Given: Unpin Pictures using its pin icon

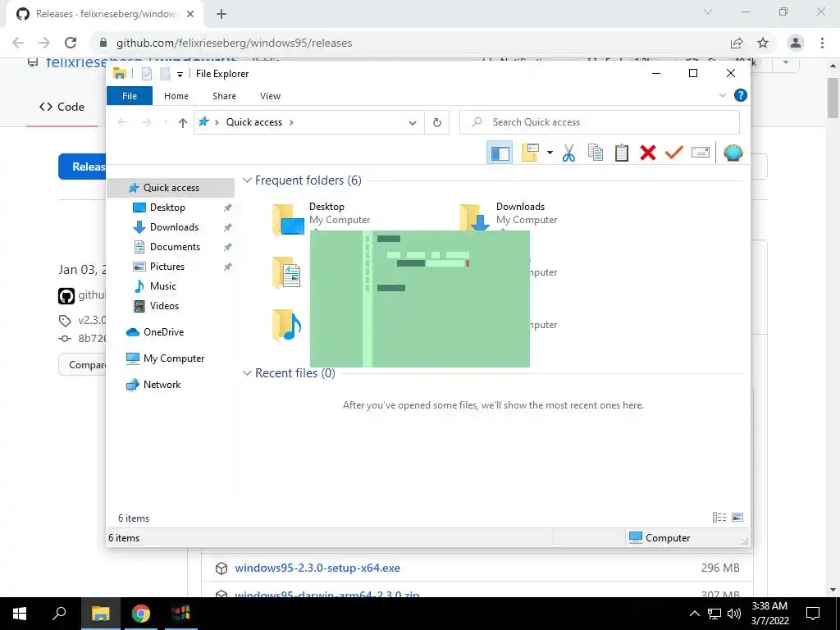Looking at the screenshot, I should click(228, 267).
